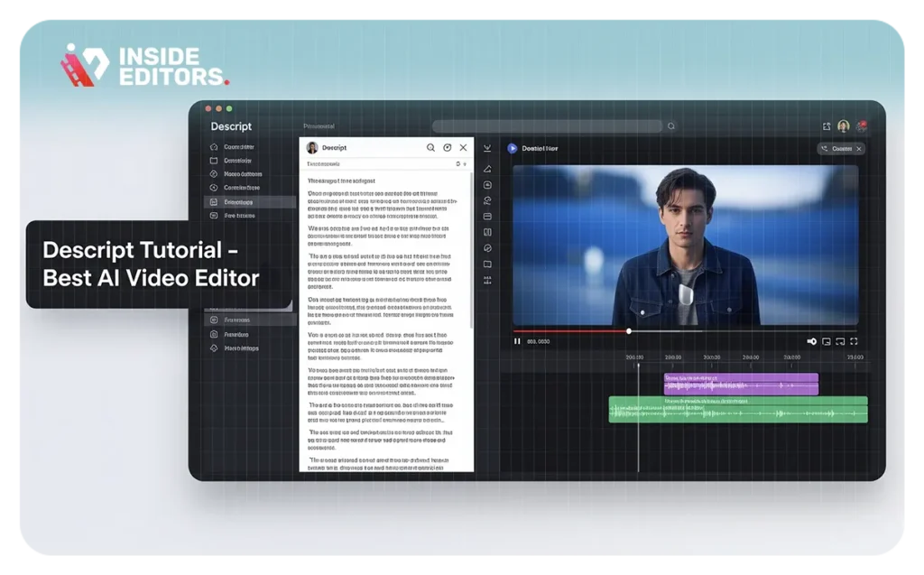Enable picture-in-picture in the player controls
This screenshot has height=575, width=924.
pyautogui.click(x=827, y=341)
